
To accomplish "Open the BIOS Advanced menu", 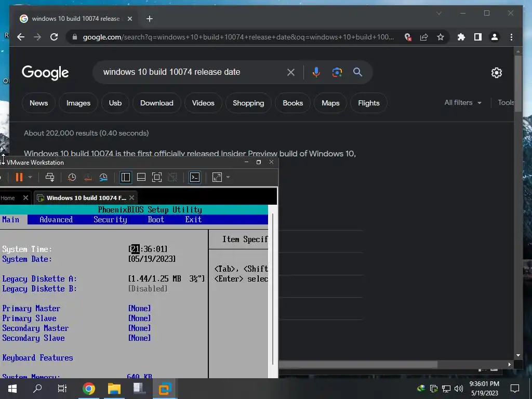I will point(56,220).
